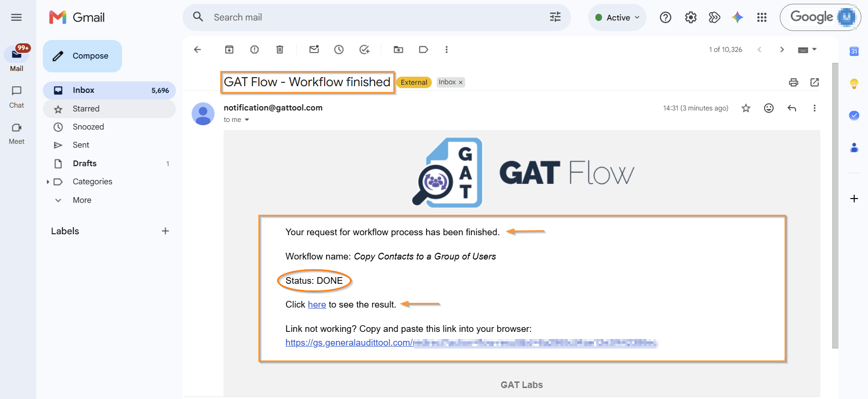Open the input tools keyboard dropdown
The height and width of the screenshot is (399, 868).
click(807, 50)
